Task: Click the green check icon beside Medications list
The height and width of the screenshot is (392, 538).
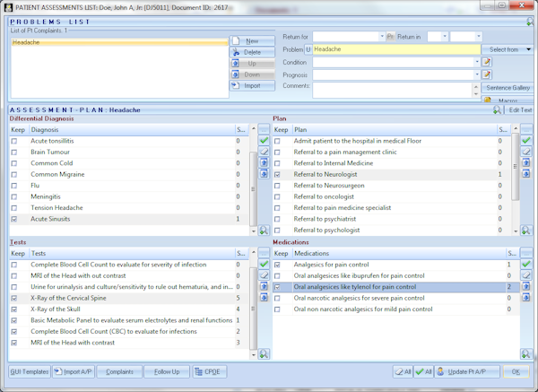Action: [526, 264]
